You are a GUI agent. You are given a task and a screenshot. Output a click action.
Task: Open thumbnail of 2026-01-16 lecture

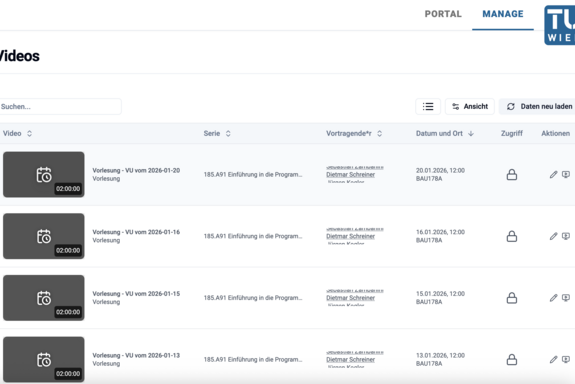click(x=44, y=236)
